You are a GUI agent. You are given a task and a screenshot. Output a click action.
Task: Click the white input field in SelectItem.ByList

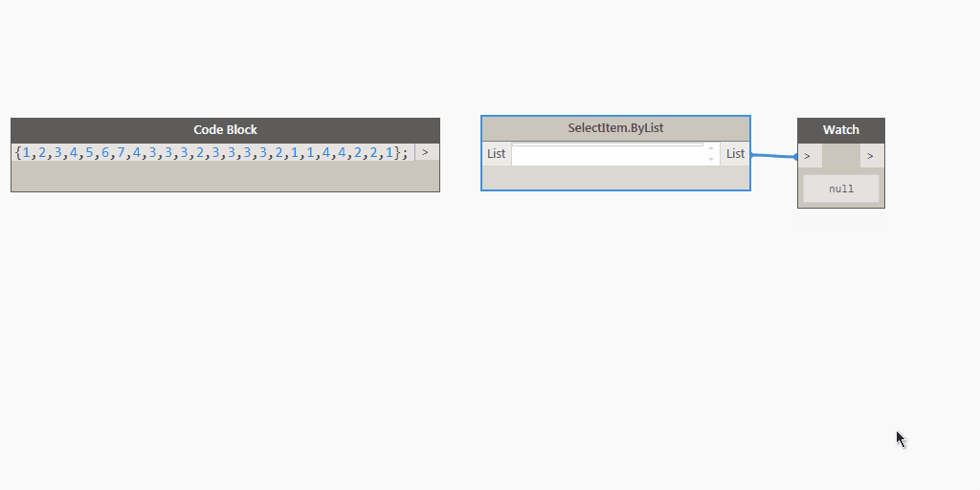coord(608,156)
